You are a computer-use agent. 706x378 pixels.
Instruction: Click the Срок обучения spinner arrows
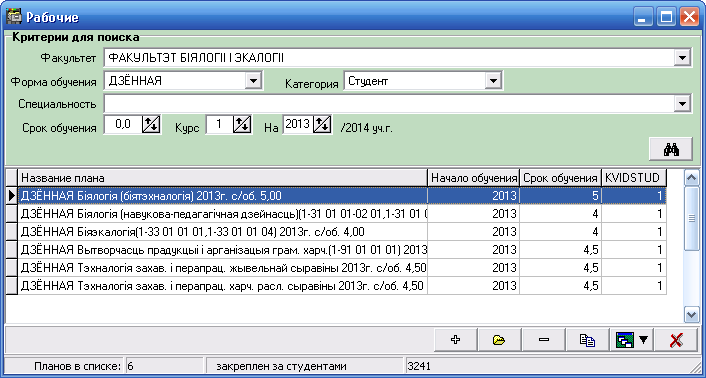[x=151, y=125]
